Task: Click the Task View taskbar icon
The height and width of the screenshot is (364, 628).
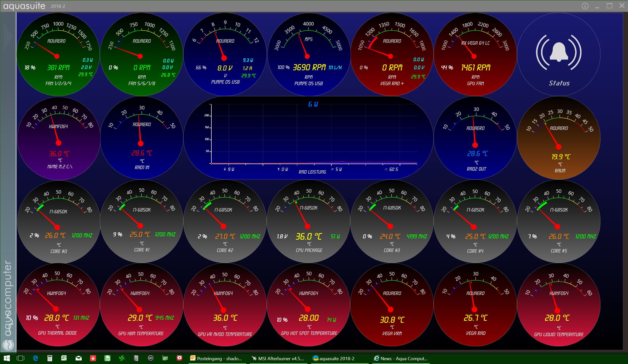Action: click(x=20, y=358)
